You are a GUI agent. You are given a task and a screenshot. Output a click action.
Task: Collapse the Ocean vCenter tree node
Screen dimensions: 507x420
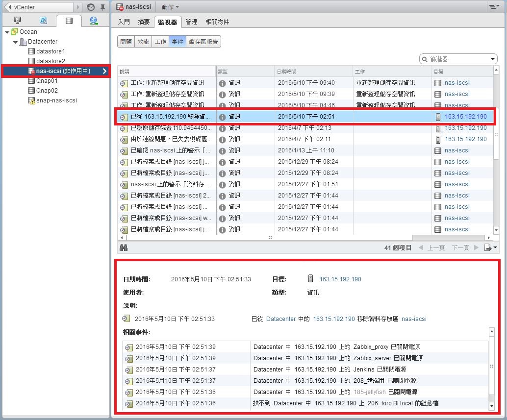coord(7,32)
